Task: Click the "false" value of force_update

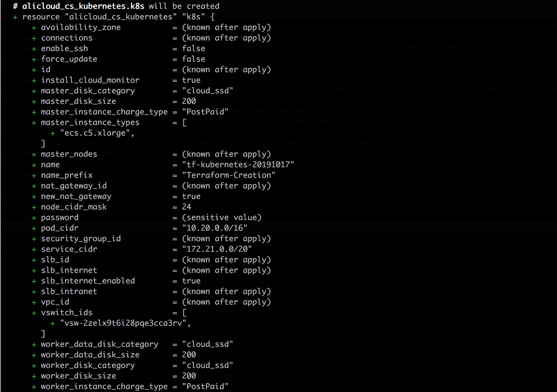Action: click(194, 59)
